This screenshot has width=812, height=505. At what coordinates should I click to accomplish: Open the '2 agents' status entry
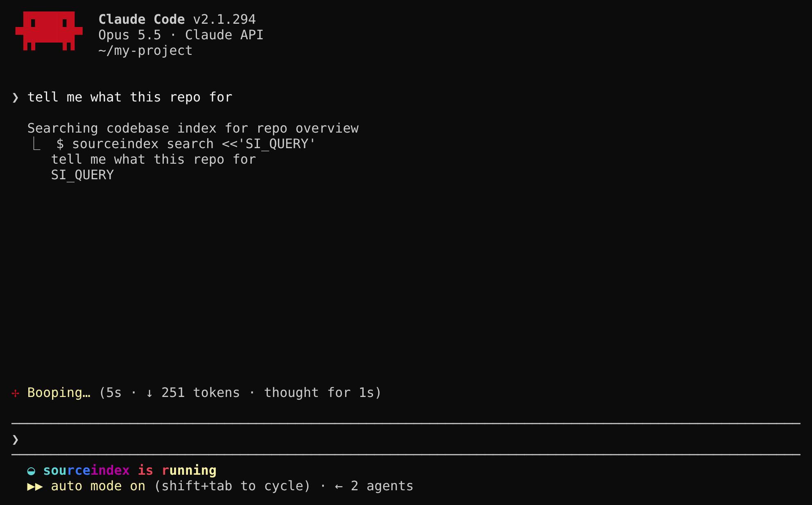coord(382,486)
